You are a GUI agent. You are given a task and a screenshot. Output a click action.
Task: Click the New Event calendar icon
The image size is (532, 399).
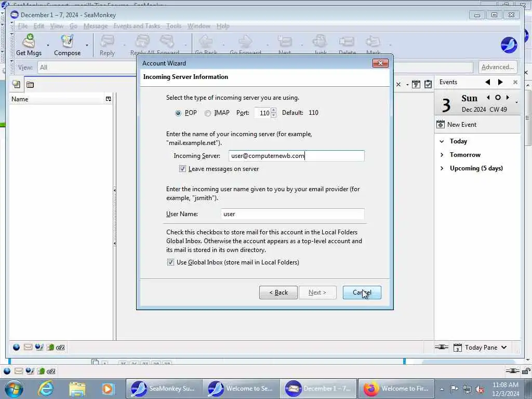(441, 125)
